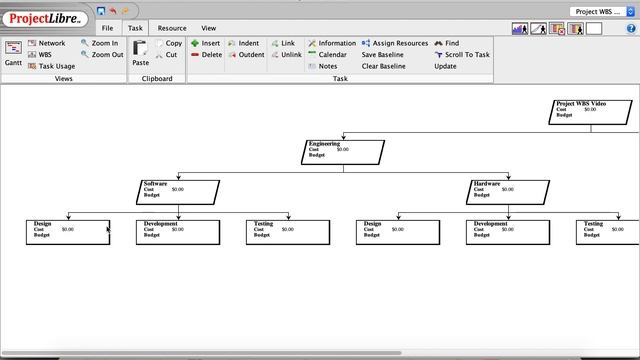
Task: Click the undo arrow icon
Action: point(113,11)
